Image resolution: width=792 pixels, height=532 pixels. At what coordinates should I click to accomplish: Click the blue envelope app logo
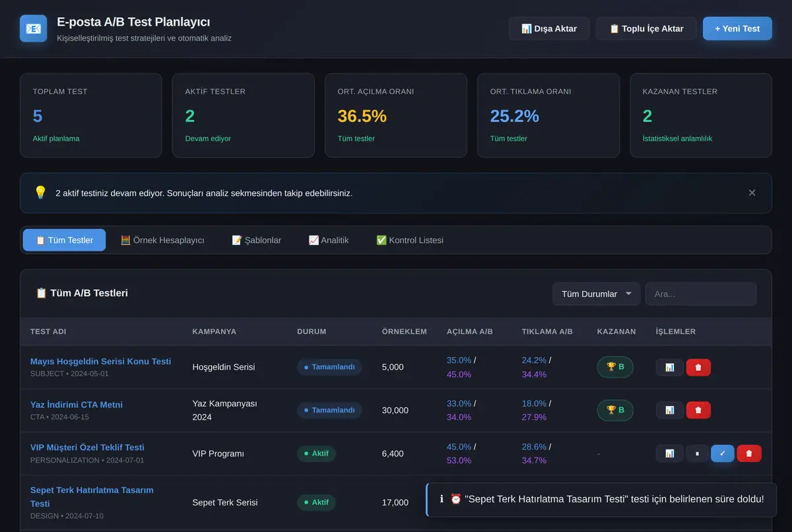(x=34, y=28)
